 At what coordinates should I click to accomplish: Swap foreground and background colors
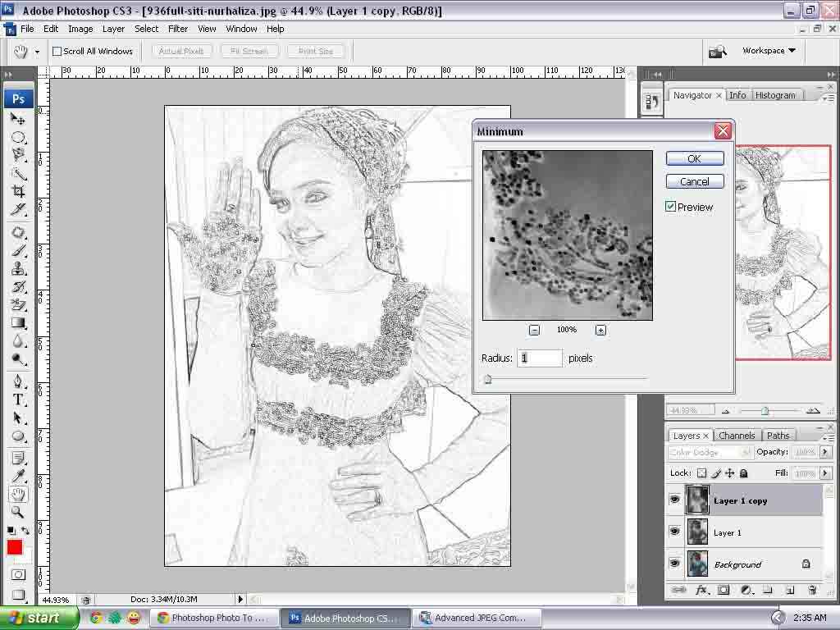tap(25, 531)
